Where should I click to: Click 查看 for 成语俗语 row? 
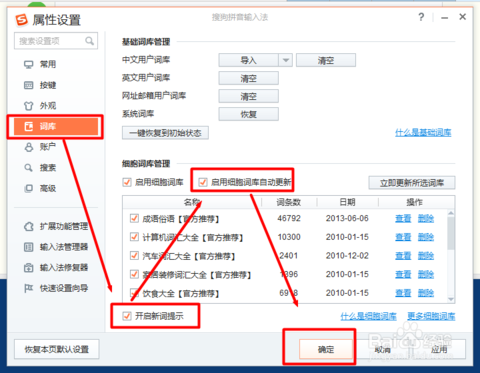[x=403, y=219]
